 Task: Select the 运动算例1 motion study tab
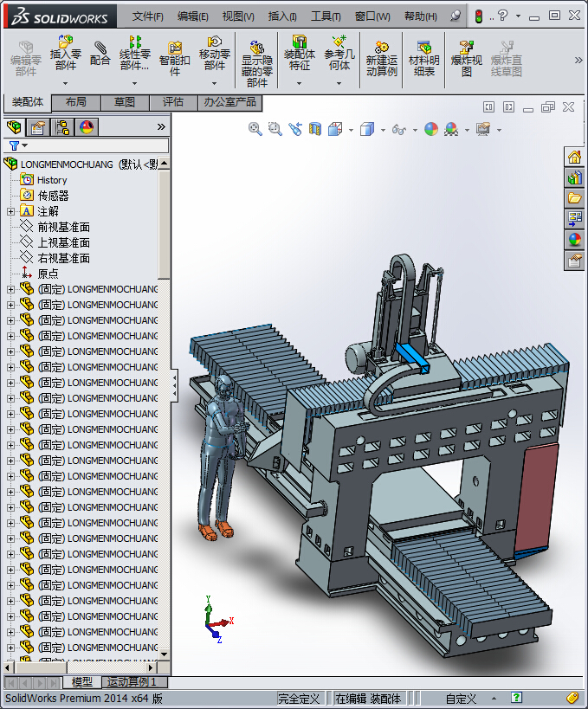134,682
